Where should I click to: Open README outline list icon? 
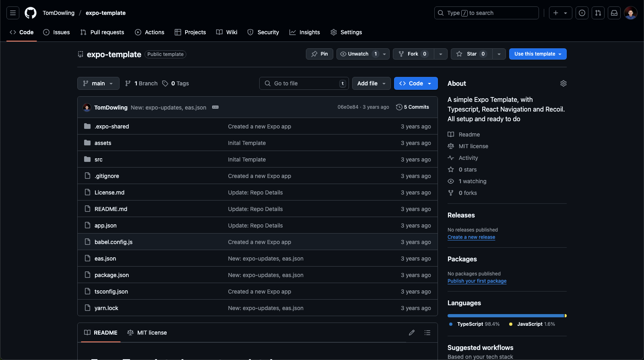pyautogui.click(x=427, y=333)
